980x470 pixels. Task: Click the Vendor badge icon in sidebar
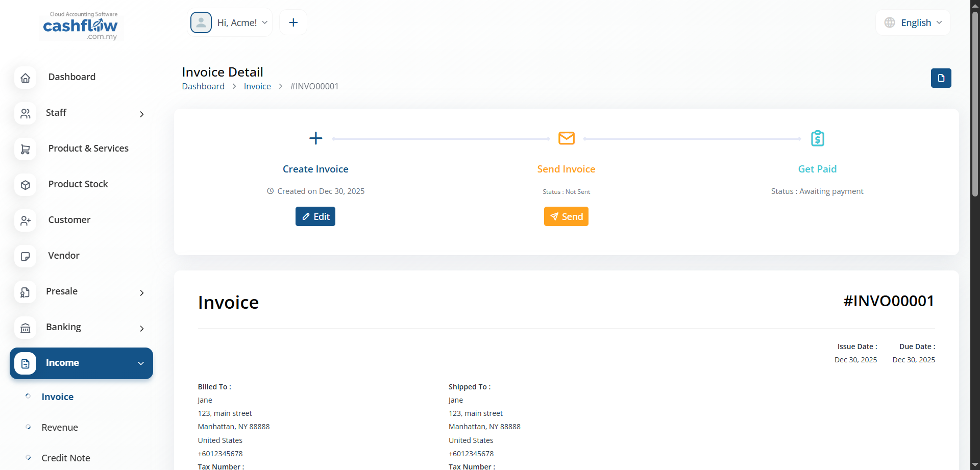[26, 256]
